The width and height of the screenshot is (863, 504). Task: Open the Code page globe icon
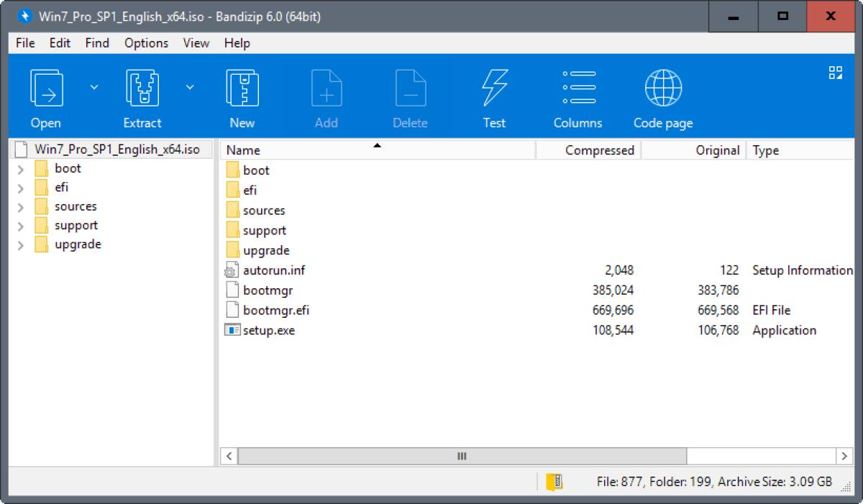pos(662,87)
